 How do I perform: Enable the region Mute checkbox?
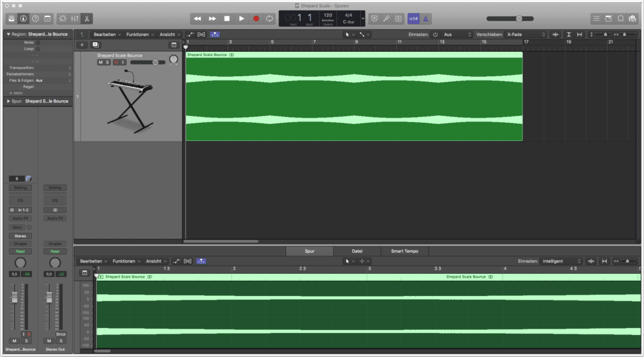click(38, 42)
